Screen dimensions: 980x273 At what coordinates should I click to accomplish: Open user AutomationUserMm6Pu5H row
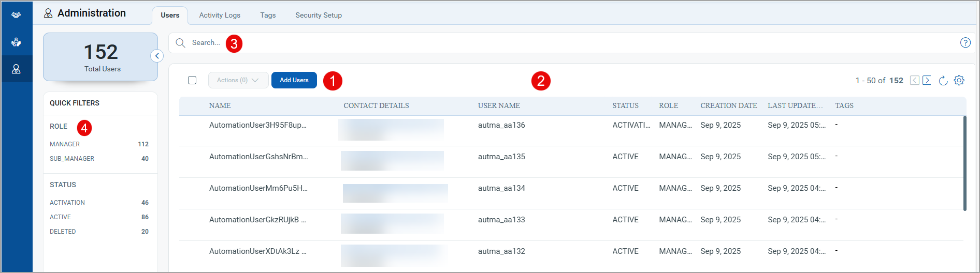[571, 193]
